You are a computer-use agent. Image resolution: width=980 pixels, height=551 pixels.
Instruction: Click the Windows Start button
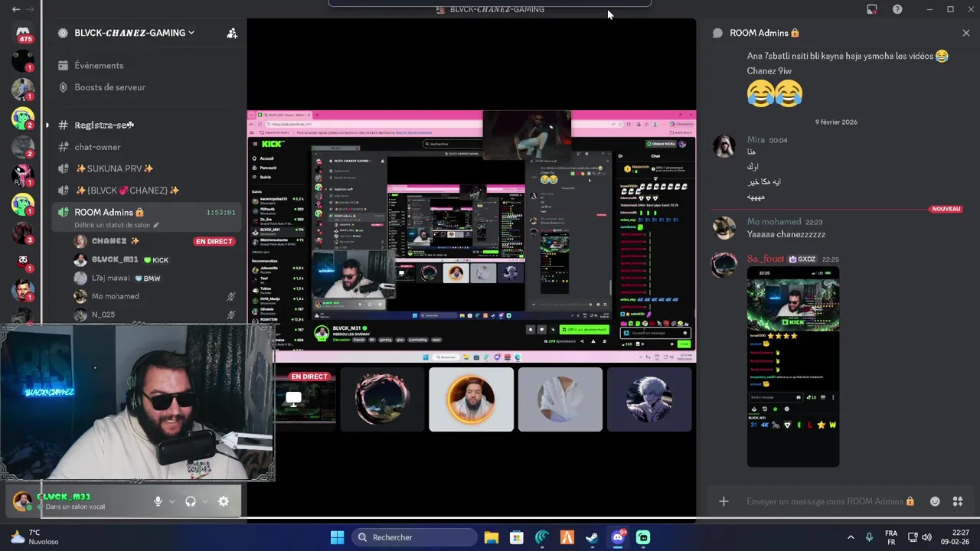pos(337,537)
